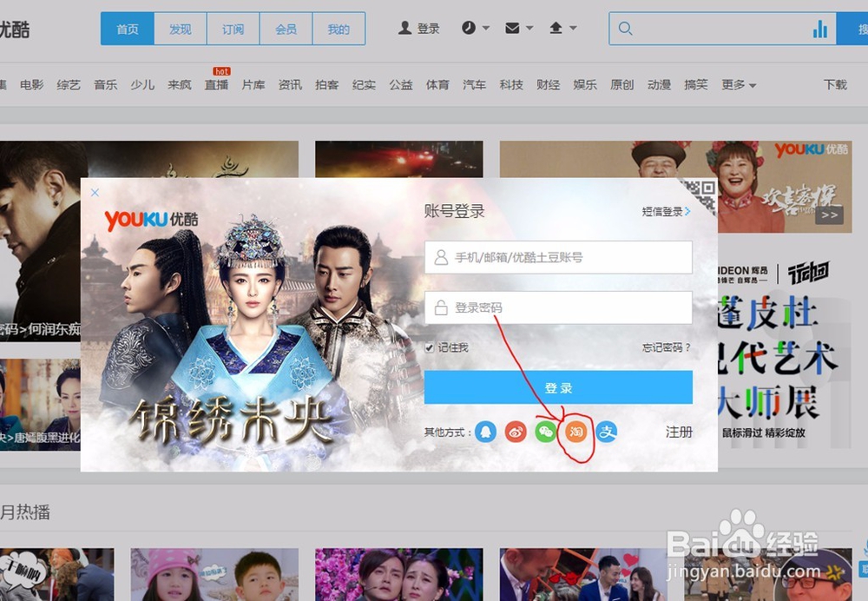Open the 原创 category
The height and width of the screenshot is (601, 868).
[x=622, y=85]
